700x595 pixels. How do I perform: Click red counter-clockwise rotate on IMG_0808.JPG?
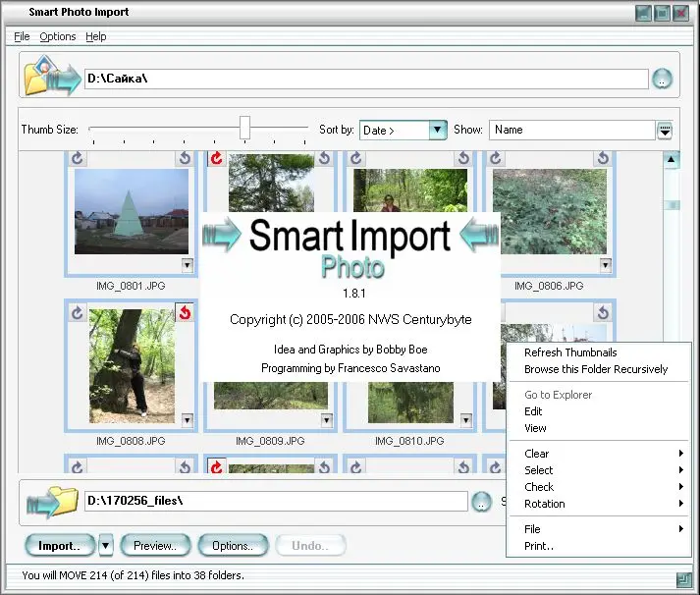185,313
